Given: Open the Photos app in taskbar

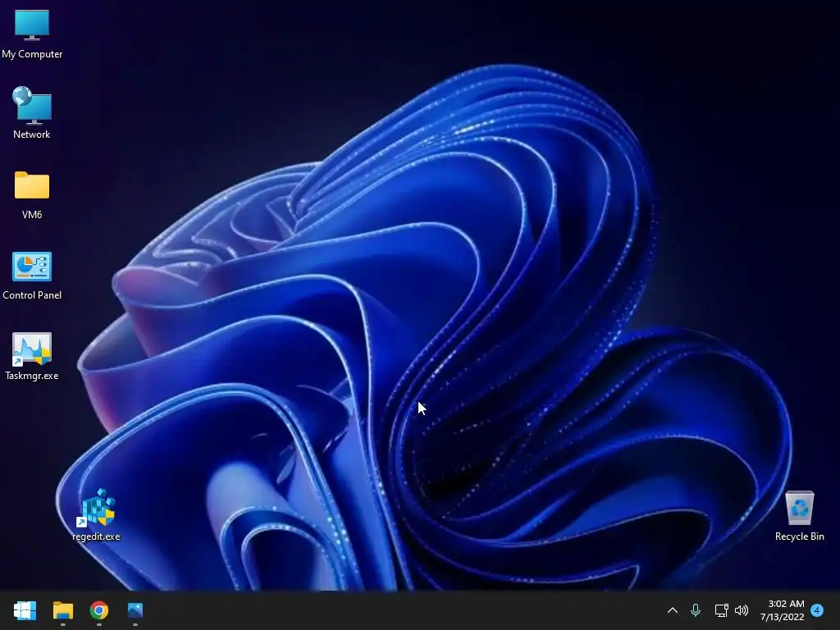Looking at the screenshot, I should pyautogui.click(x=135, y=610).
